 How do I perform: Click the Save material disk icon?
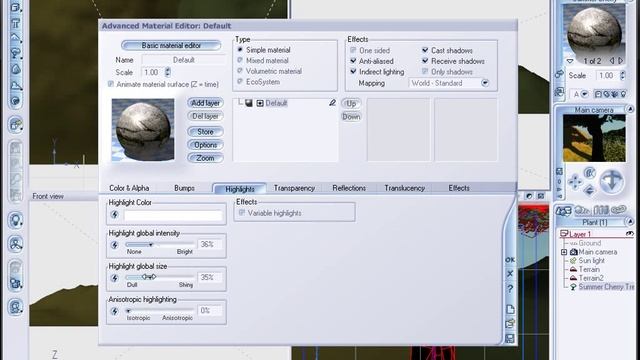(510, 338)
